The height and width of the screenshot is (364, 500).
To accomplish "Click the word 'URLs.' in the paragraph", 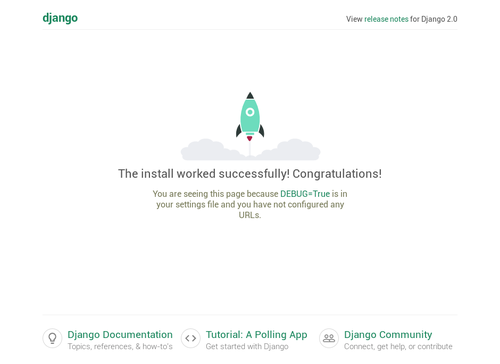I will [x=250, y=215].
